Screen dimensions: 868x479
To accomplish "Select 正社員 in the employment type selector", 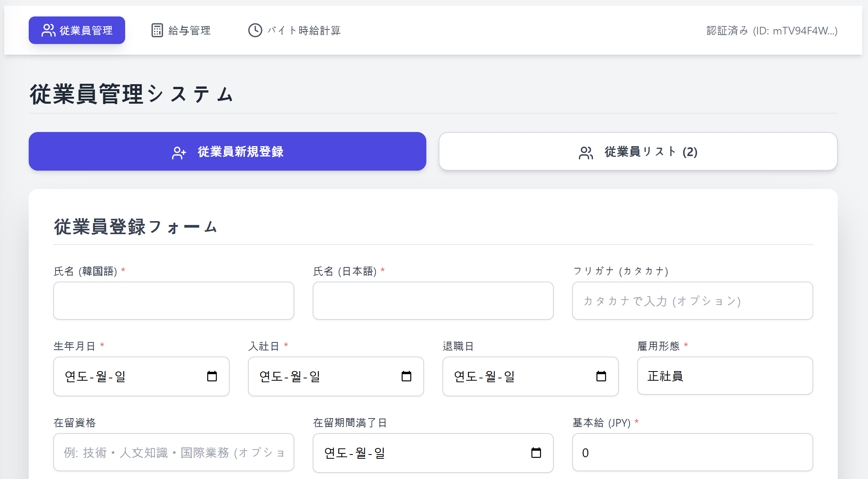I will pos(725,376).
